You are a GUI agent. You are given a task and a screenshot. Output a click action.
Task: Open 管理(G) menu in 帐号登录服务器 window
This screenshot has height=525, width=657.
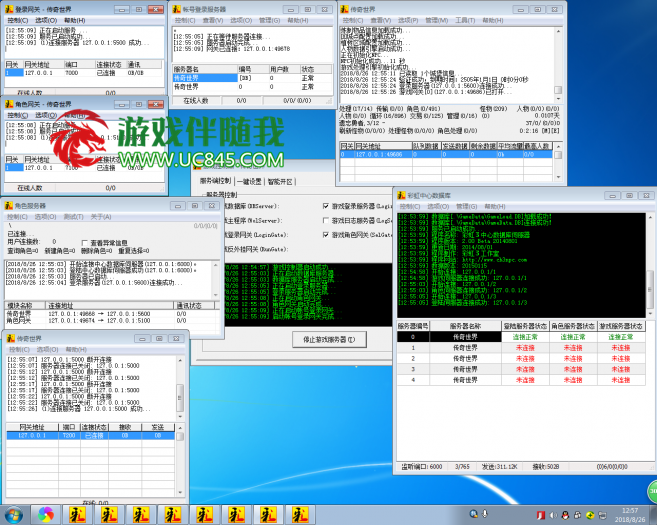click(x=269, y=20)
